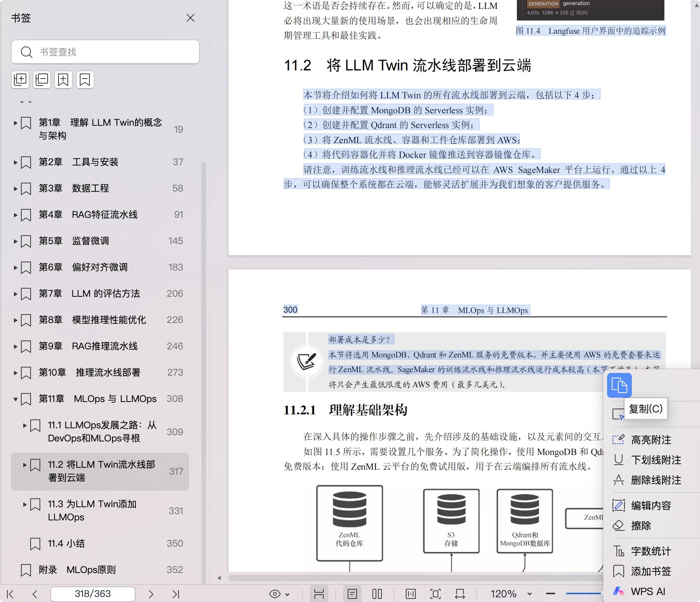Choose 字数统计 from context menu
The height and width of the screenshot is (602, 700).
[x=651, y=551]
